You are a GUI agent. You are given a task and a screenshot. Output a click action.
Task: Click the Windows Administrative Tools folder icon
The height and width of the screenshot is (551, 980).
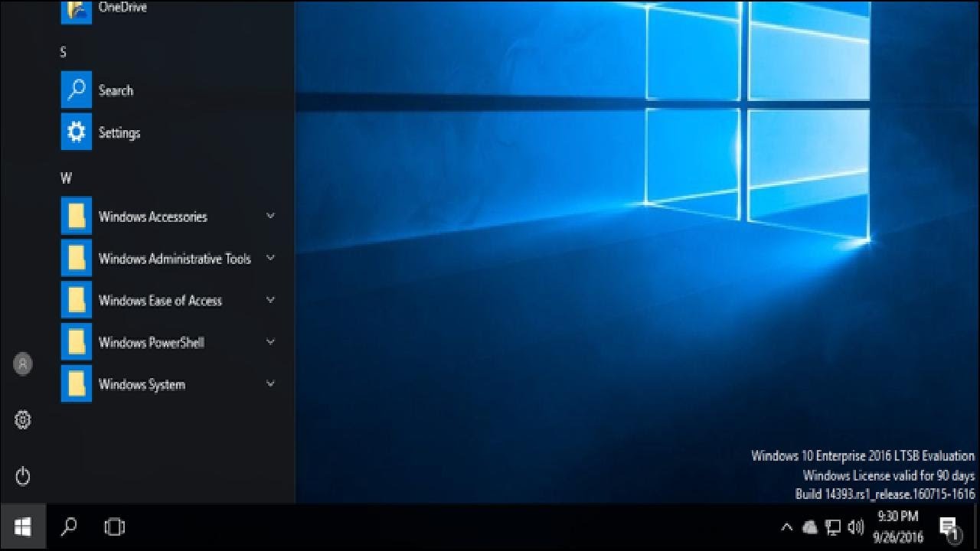point(77,259)
